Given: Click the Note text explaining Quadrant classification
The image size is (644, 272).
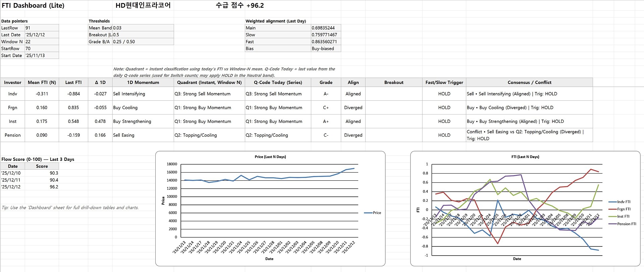Looking at the screenshot, I should (x=224, y=72).
